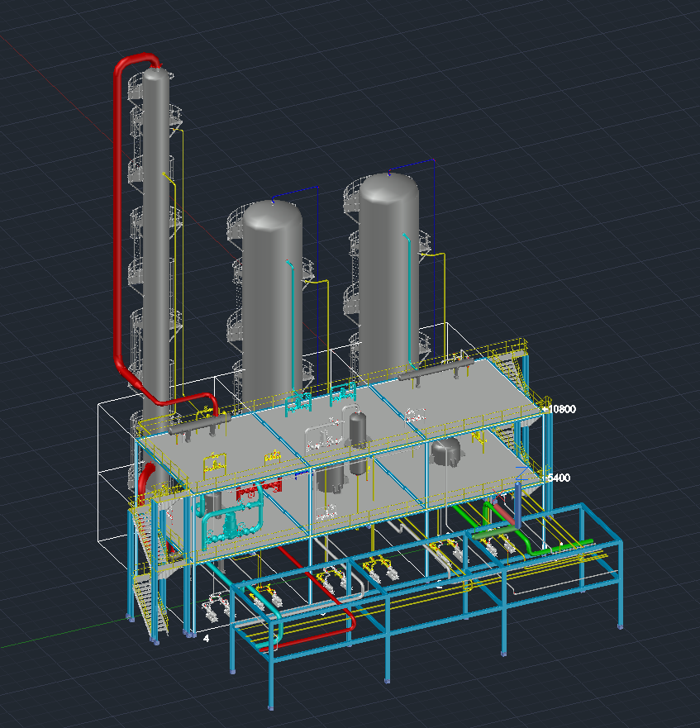Select the horizontal gray header on upper deck left
The height and width of the screenshot is (728, 700).
coord(200,426)
